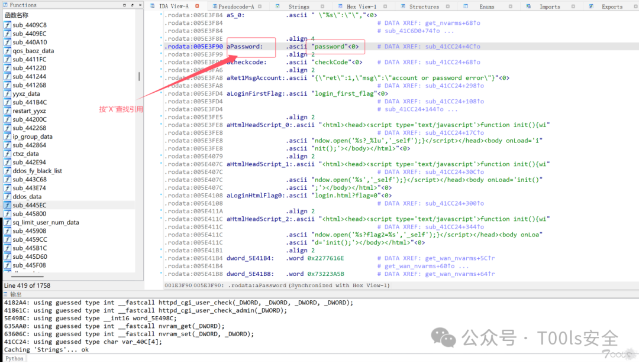The height and width of the screenshot is (364, 639).
Task: Follow xref sub_41CC24+298
Action: [454, 86]
